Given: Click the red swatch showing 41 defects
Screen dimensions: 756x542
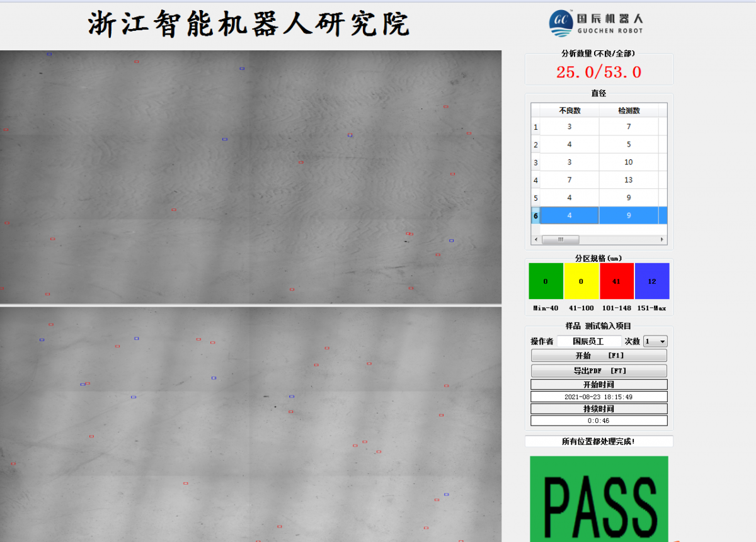Looking at the screenshot, I should (x=617, y=281).
